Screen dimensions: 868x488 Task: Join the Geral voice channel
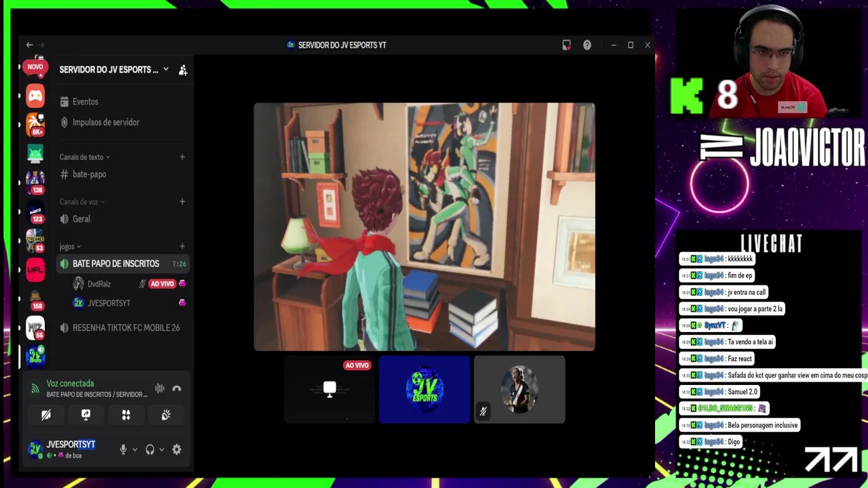point(122,219)
